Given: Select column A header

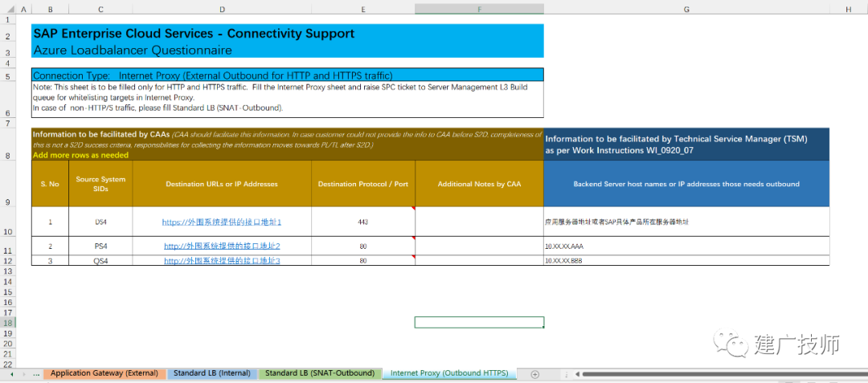Looking at the screenshot, I should 23,9.
